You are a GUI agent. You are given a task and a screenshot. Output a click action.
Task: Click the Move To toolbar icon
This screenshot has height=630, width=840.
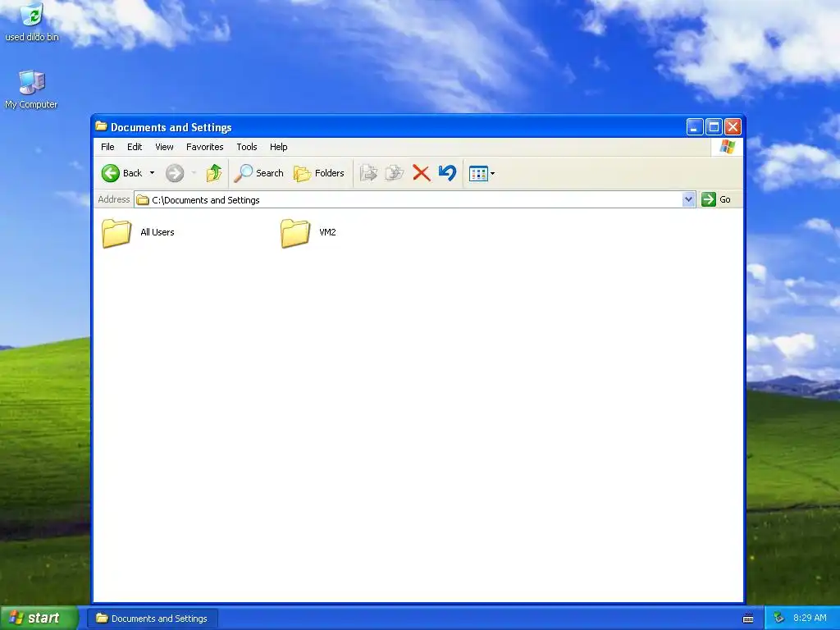368,173
